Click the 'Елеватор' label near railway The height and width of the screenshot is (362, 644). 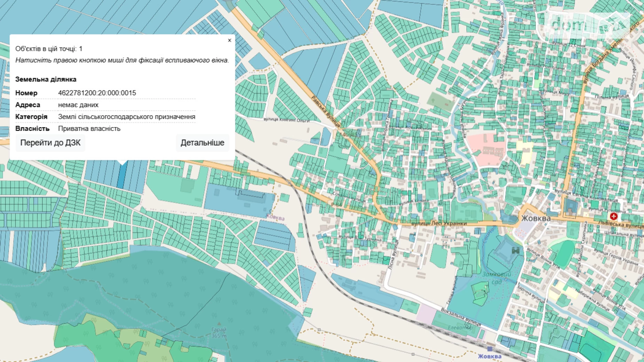pos(461,328)
